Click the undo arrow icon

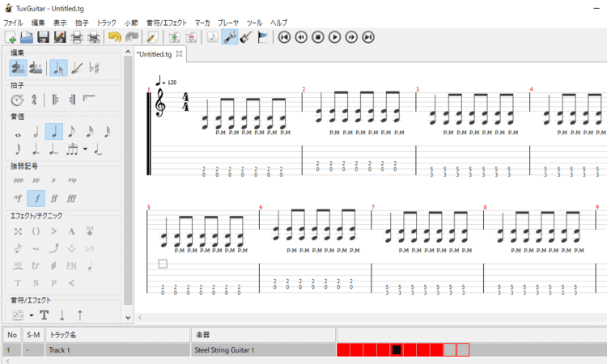point(113,37)
